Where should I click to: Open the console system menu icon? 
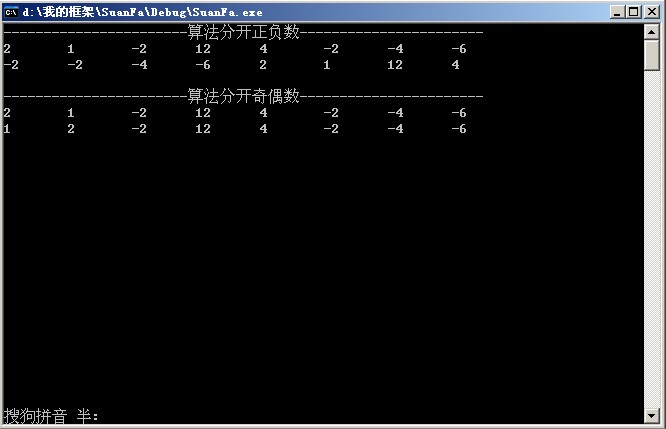pos(11,12)
